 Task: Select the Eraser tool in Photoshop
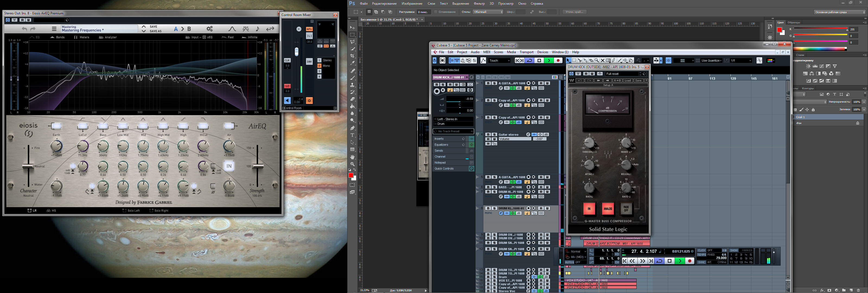click(x=352, y=99)
